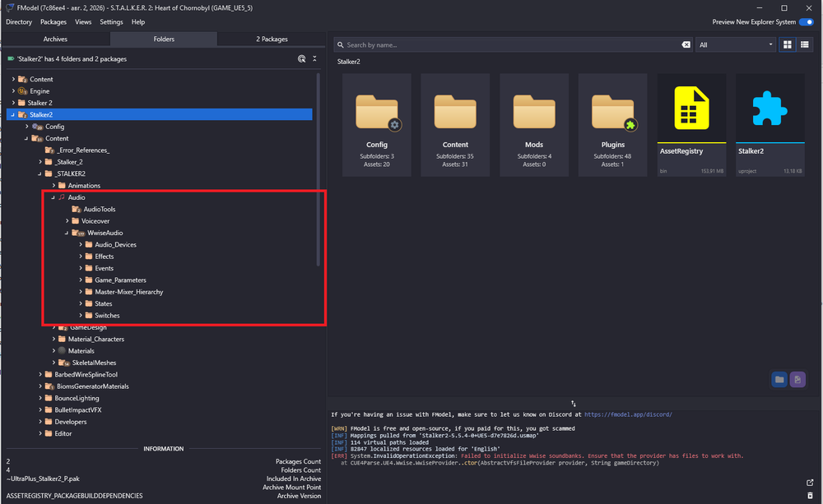Click the Materials sphere icon

click(62, 350)
